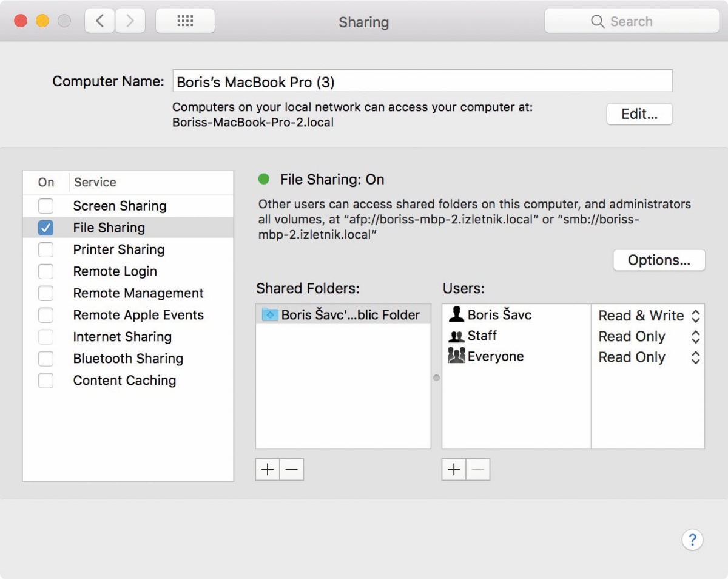This screenshot has width=728, height=579.
Task: Select Remote Login service row
Action: click(128, 271)
